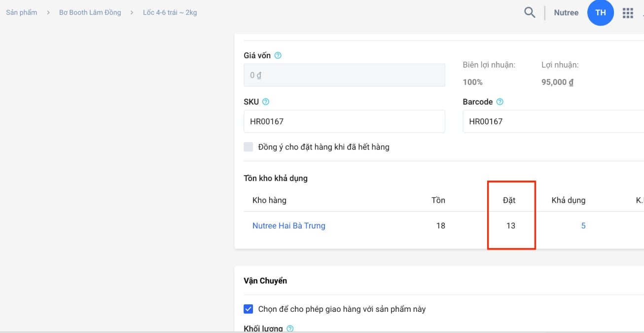Click the Đặt column header
This screenshot has height=333, width=644.
coord(509,200)
